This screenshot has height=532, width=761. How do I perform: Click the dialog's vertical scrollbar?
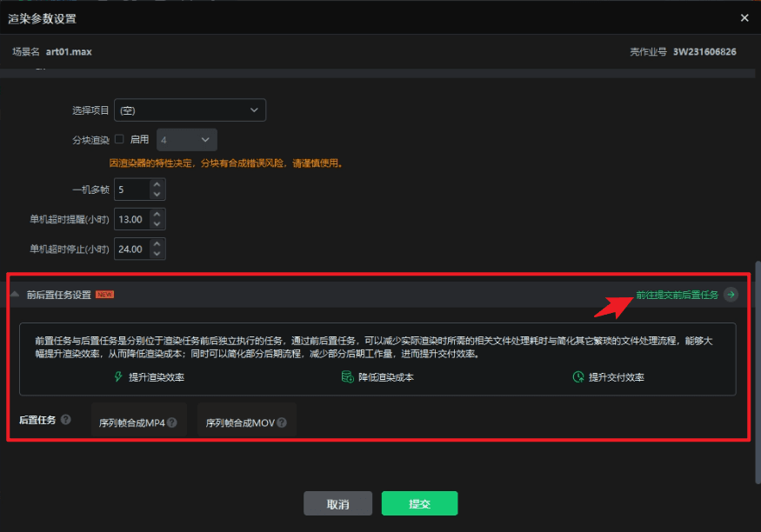click(758, 372)
